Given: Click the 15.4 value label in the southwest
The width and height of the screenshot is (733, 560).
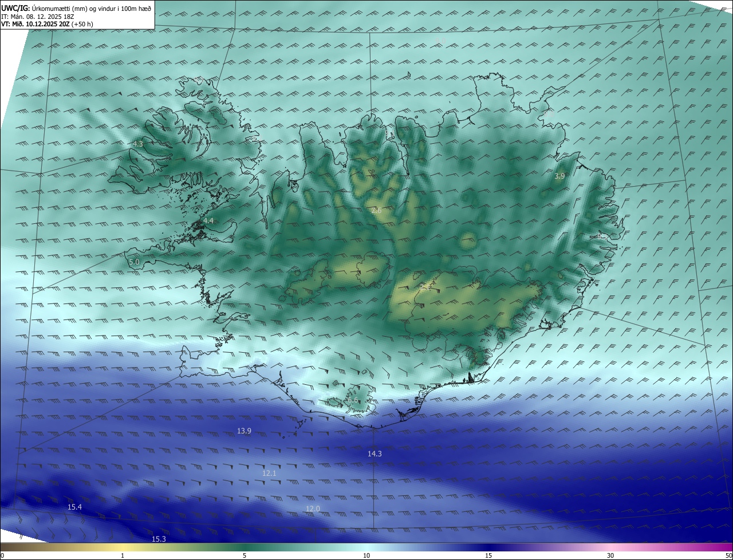Looking at the screenshot, I should (74, 507).
